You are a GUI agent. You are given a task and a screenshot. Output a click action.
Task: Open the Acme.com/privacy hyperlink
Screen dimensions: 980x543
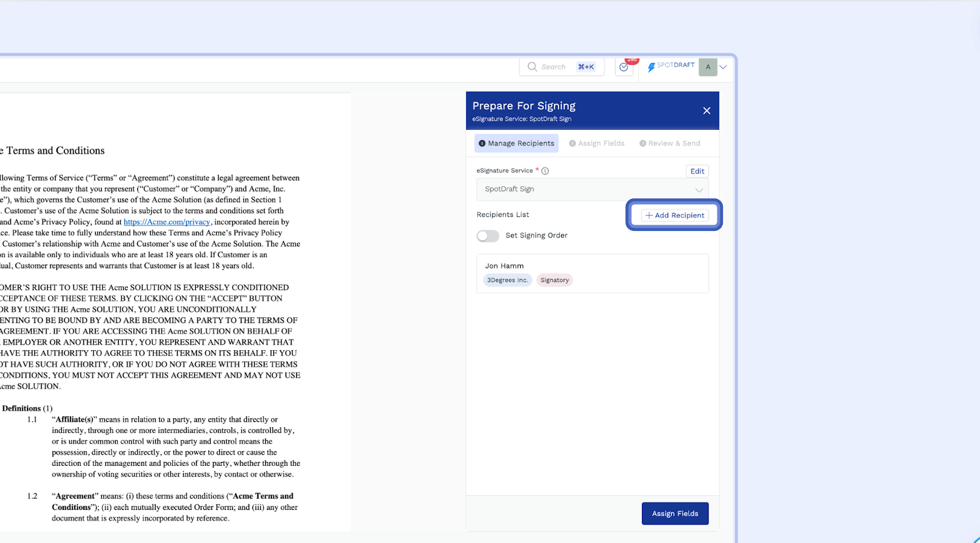(x=167, y=222)
